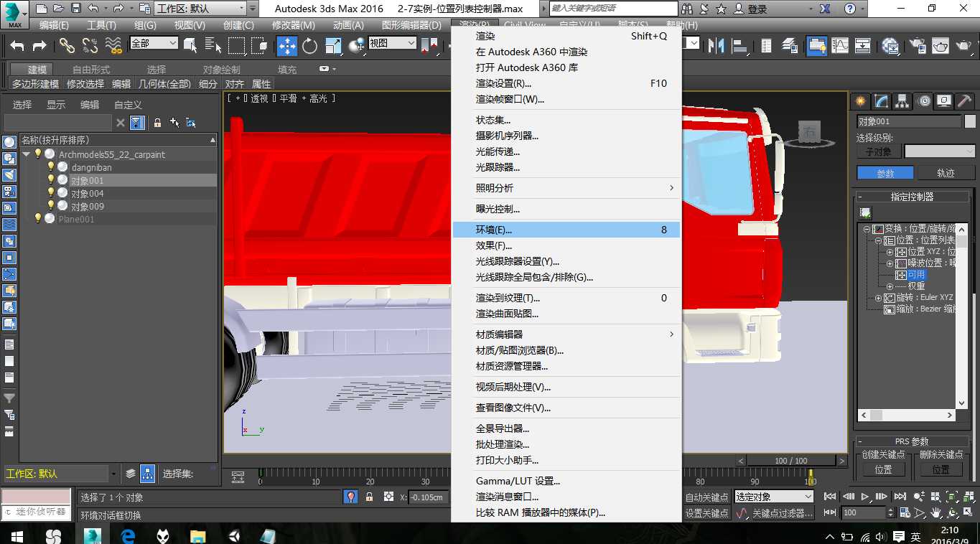The image size is (980, 544).
Task: Activate the Select and Move tool
Action: 286,46
